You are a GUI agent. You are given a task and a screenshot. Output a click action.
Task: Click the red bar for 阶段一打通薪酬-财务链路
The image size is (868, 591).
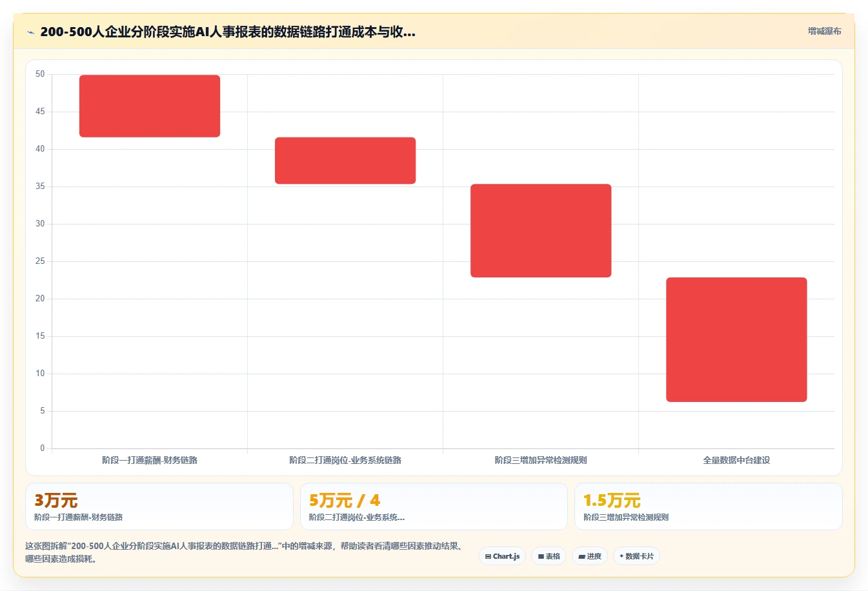pos(150,106)
